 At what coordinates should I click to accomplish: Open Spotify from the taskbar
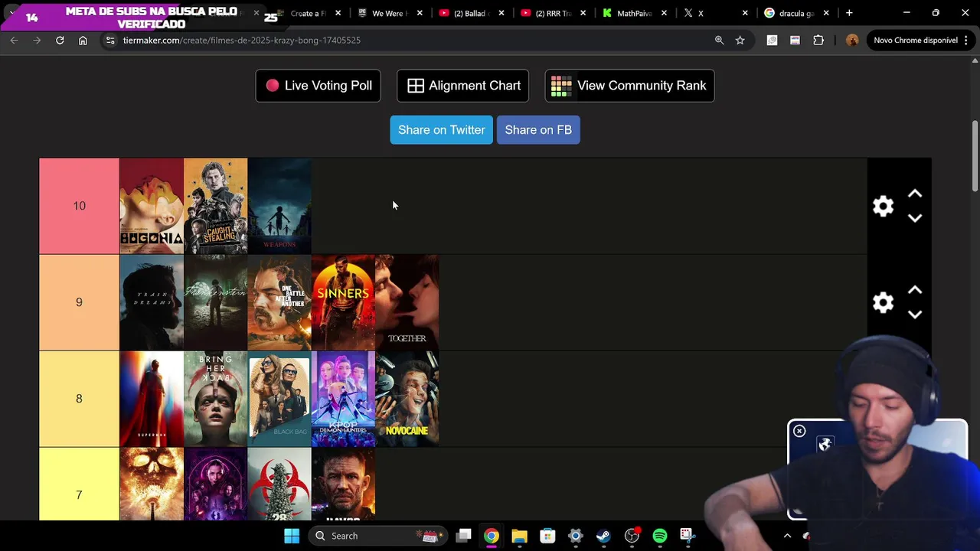click(x=660, y=536)
